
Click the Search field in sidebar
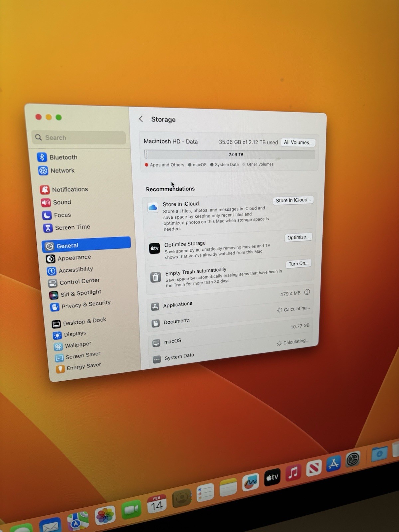(x=79, y=137)
